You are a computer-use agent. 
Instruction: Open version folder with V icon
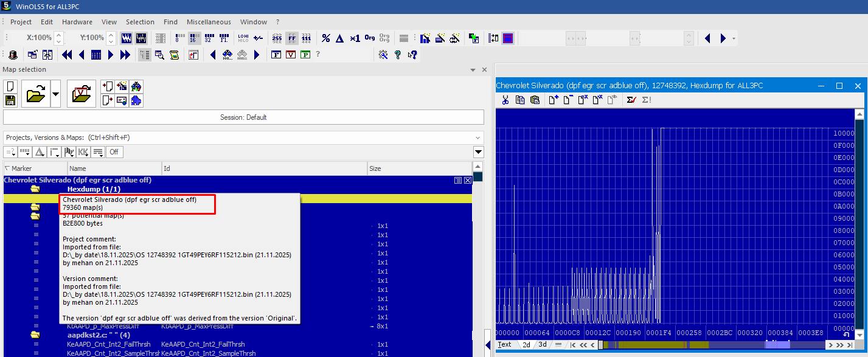82,94
